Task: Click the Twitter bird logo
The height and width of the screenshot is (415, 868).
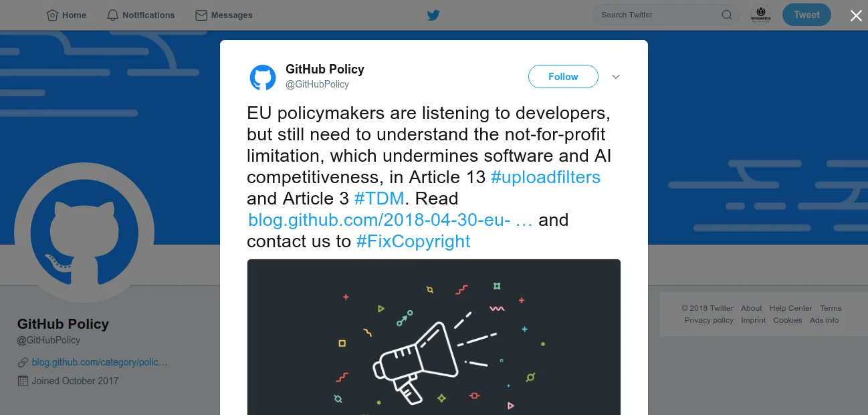Action: click(433, 15)
